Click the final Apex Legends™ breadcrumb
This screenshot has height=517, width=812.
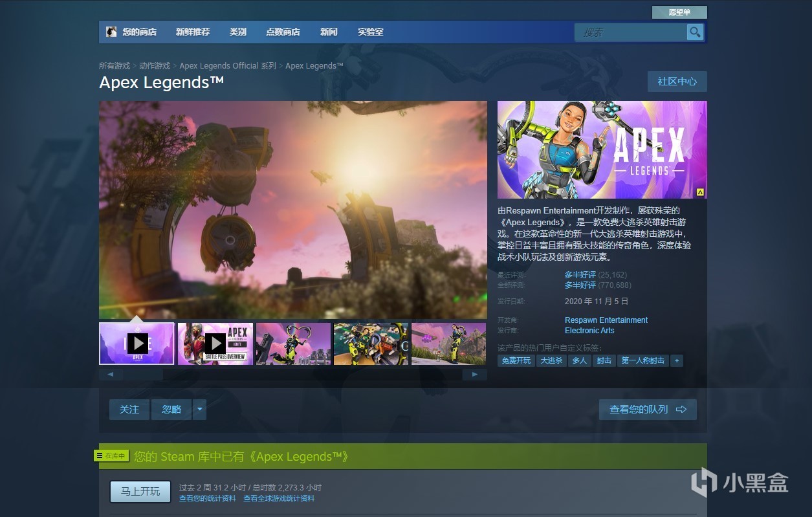[x=314, y=66]
